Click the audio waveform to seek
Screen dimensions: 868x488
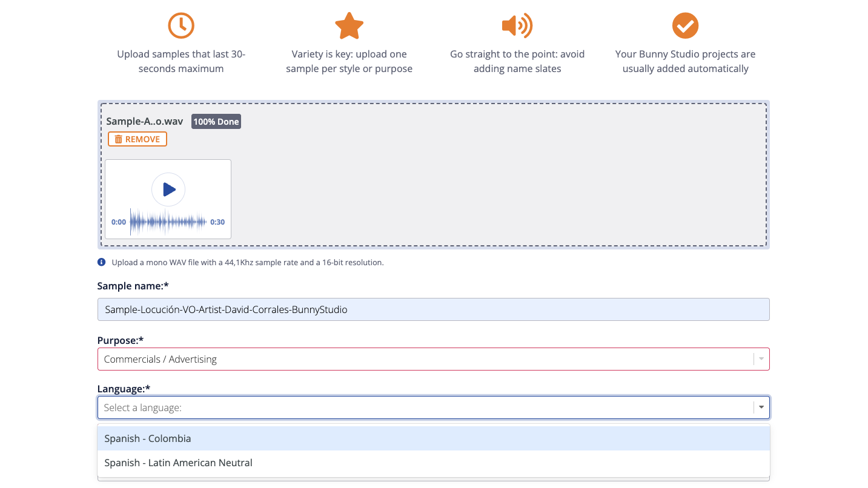tap(168, 222)
